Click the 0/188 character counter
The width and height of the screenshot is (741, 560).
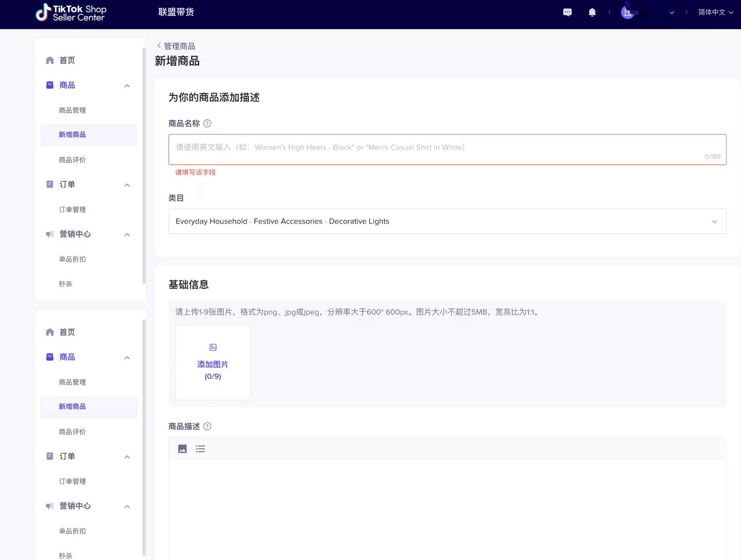[712, 157]
